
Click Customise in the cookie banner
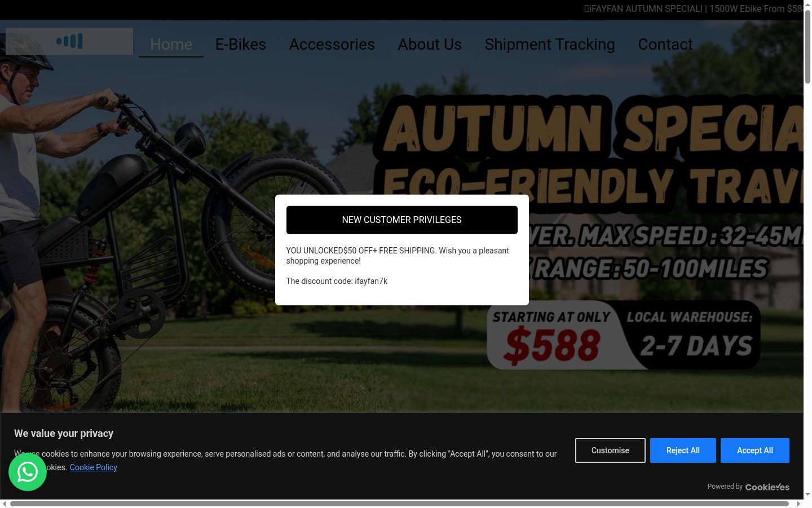610,450
